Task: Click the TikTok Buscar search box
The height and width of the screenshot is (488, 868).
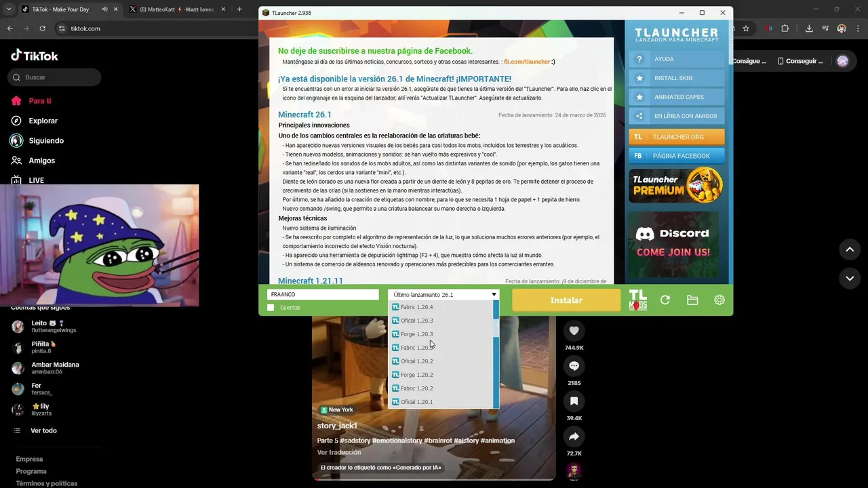Action: (x=54, y=77)
